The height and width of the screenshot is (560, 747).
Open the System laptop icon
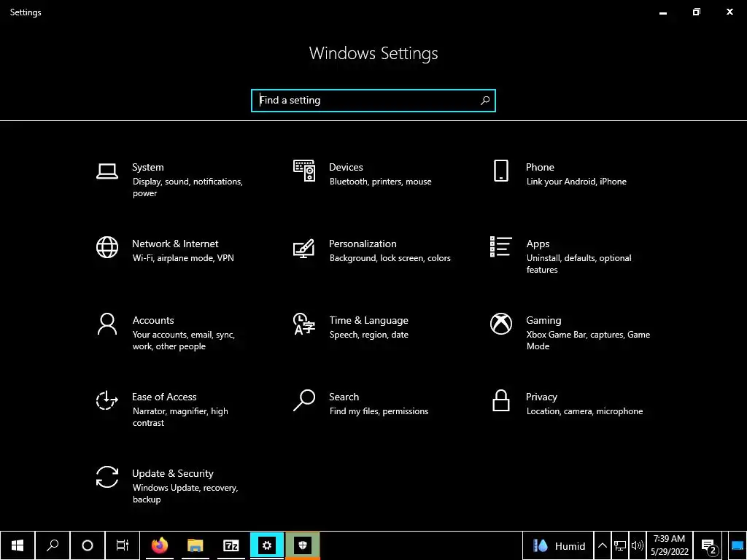tap(107, 171)
